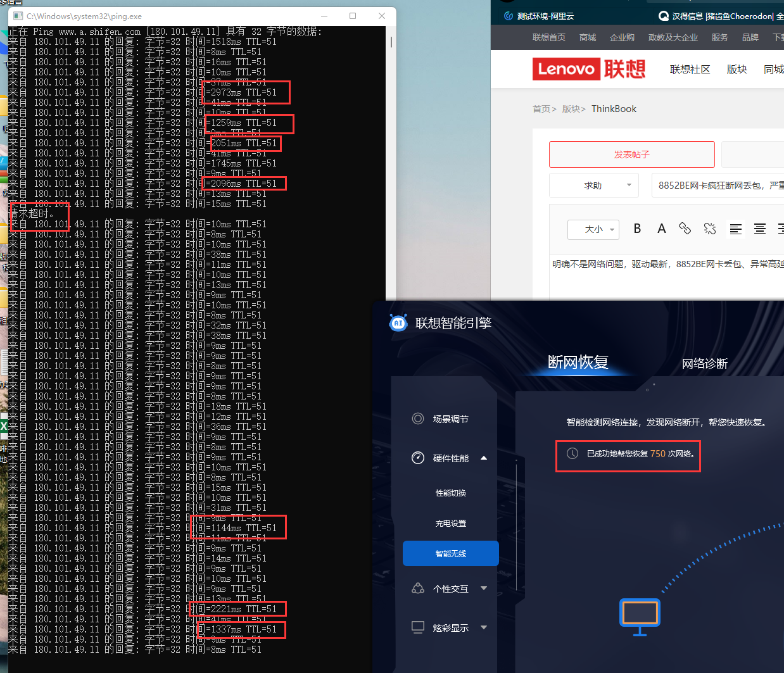Select the highlighted 智能无线 sidebar item
The width and height of the screenshot is (784, 673).
click(x=451, y=553)
